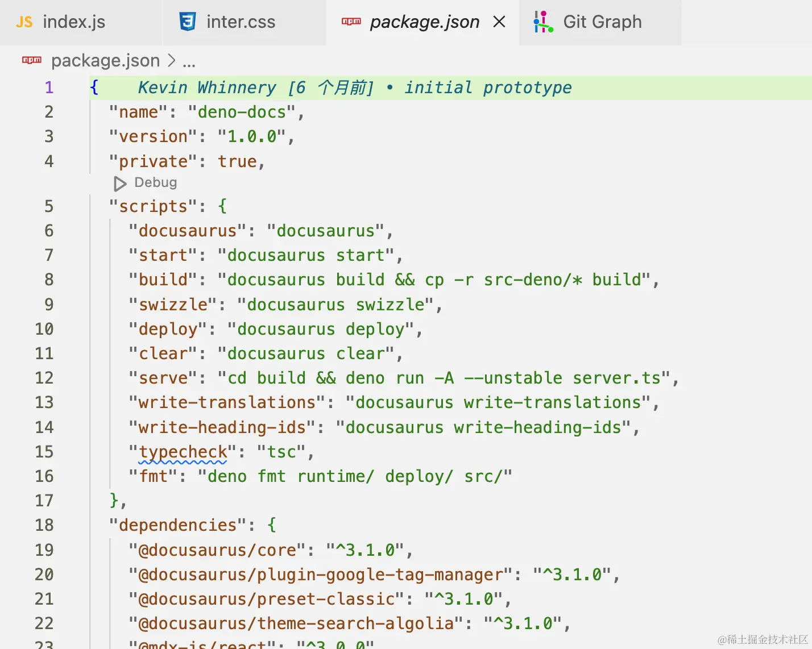The image size is (812, 649).
Task: Click the Debug play triangle icon
Action: (120, 184)
